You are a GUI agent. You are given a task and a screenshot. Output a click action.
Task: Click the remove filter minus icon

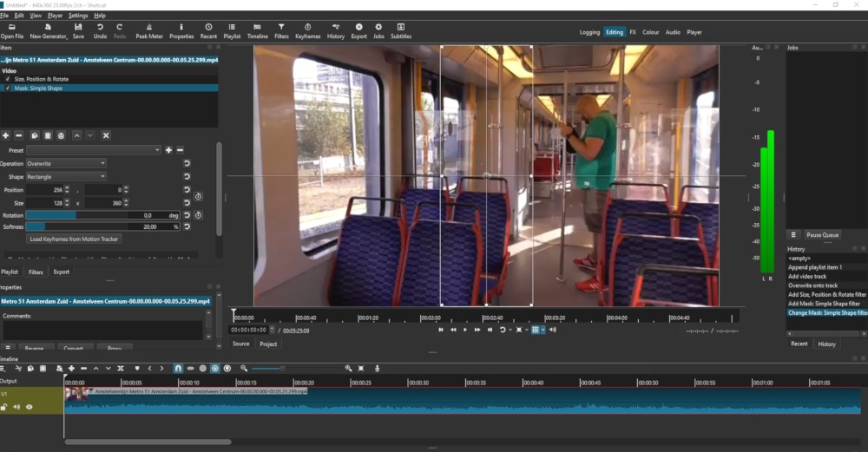click(19, 135)
